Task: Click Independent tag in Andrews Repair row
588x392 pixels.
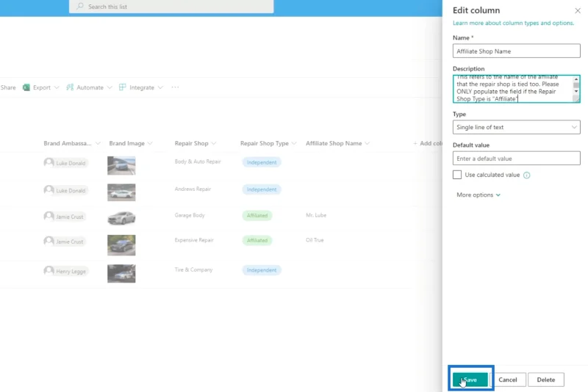Action: [x=262, y=189]
